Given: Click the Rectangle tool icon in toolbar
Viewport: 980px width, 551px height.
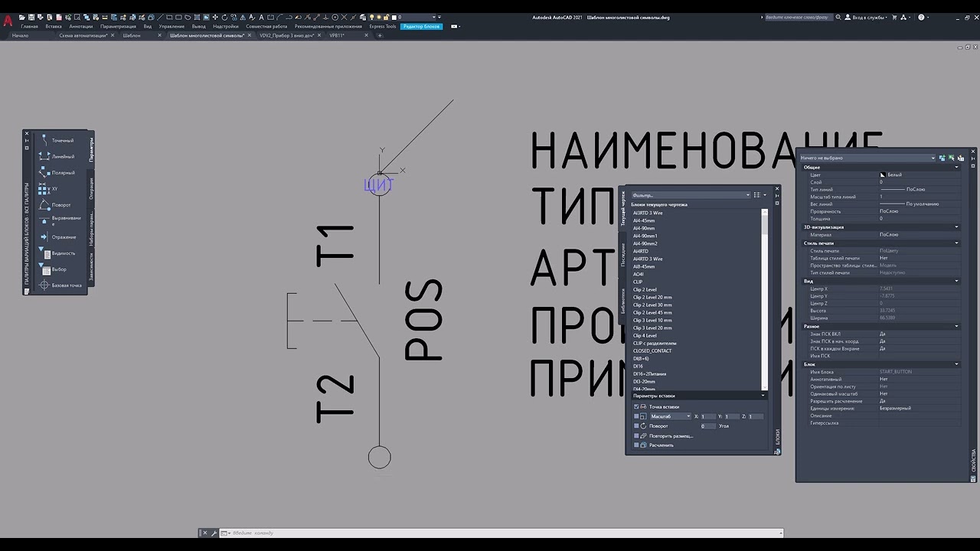Looking at the screenshot, I should (169, 16).
